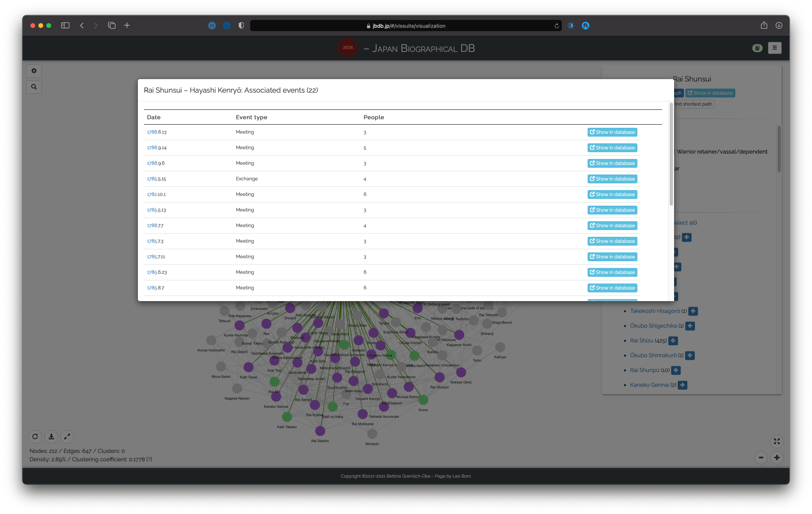Open a new Safari tab

(127, 26)
